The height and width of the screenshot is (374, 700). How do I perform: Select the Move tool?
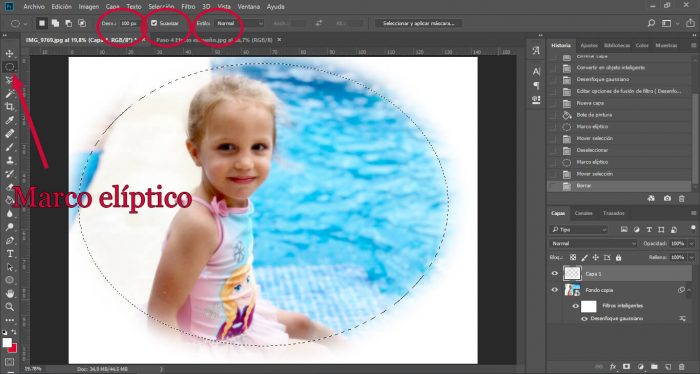tap(9, 54)
